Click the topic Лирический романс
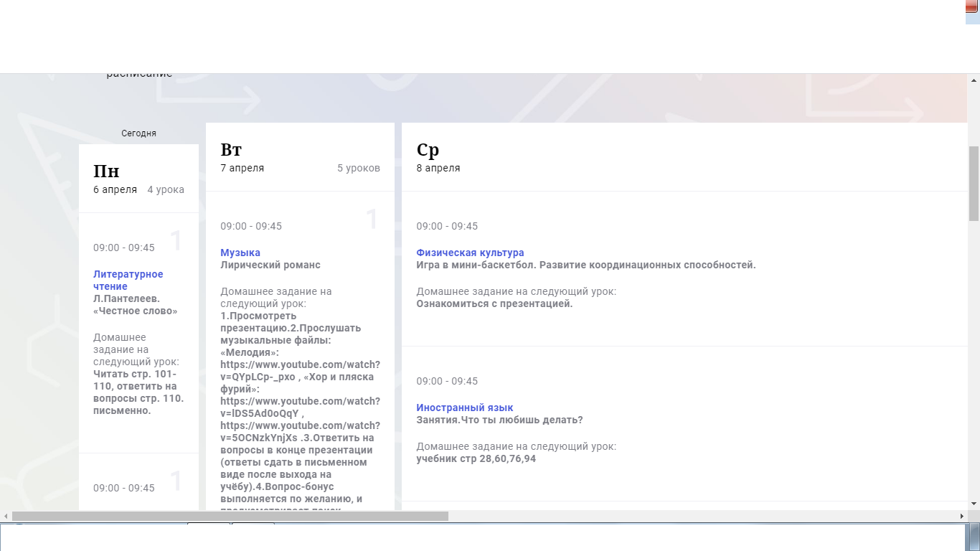 [x=270, y=265]
